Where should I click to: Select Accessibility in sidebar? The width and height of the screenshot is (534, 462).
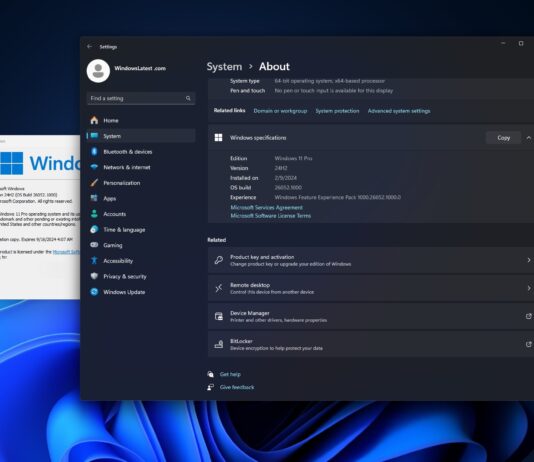(x=141, y=261)
